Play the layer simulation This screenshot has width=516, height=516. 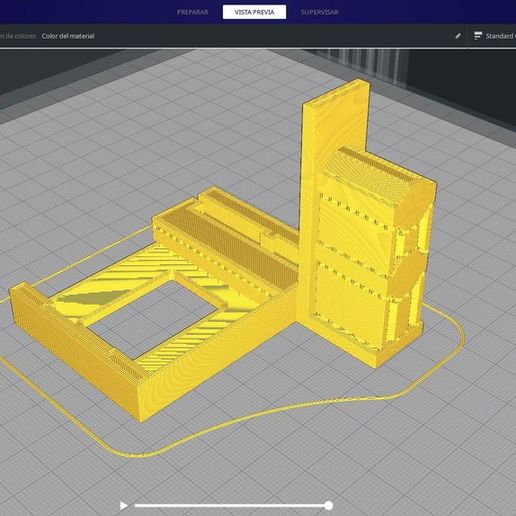(124, 506)
